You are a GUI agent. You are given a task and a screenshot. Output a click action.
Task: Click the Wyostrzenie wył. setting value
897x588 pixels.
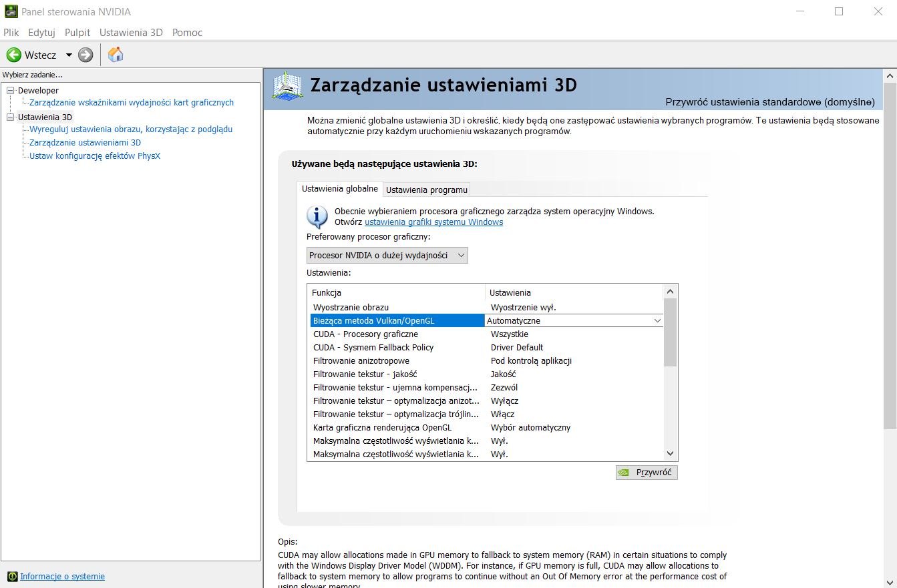pos(523,307)
